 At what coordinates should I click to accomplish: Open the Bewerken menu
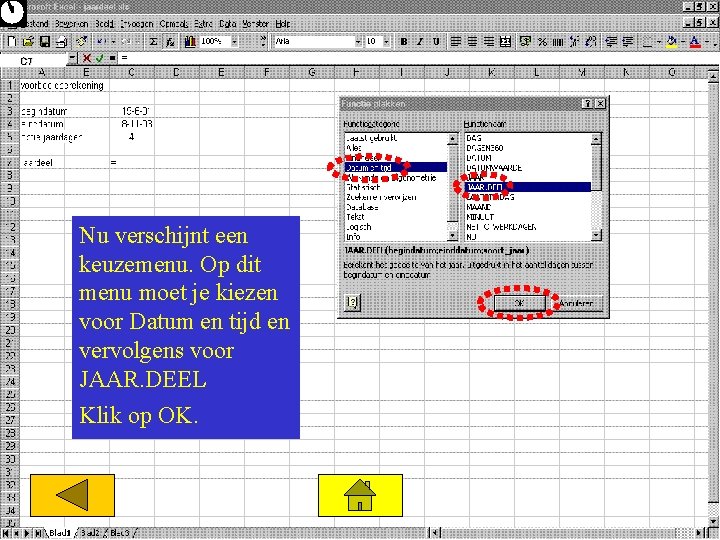click(x=72, y=23)
